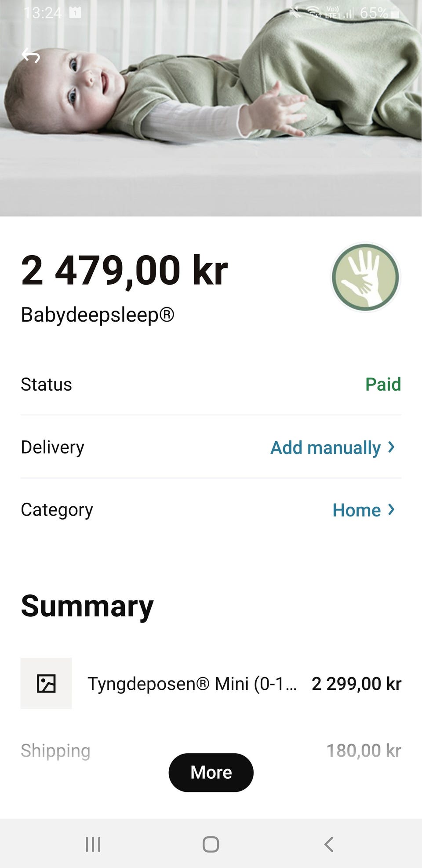Add delivery info manually

[325, 447]
